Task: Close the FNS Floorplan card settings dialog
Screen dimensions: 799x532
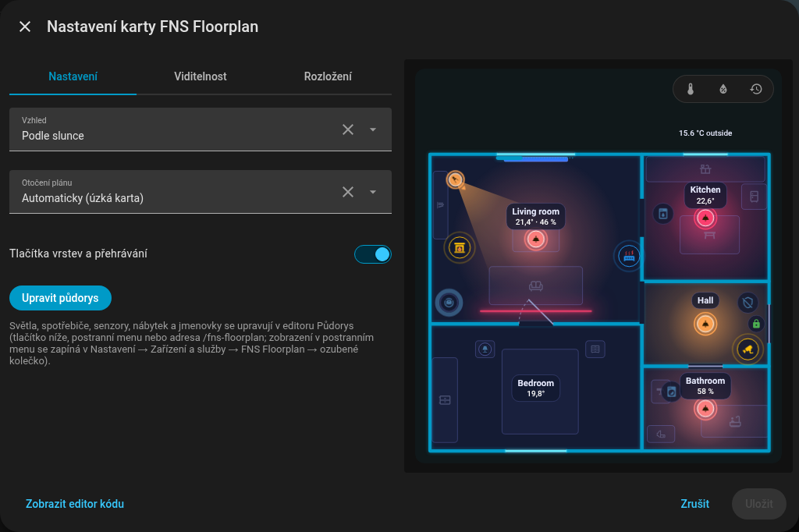Action: [25, 27]
